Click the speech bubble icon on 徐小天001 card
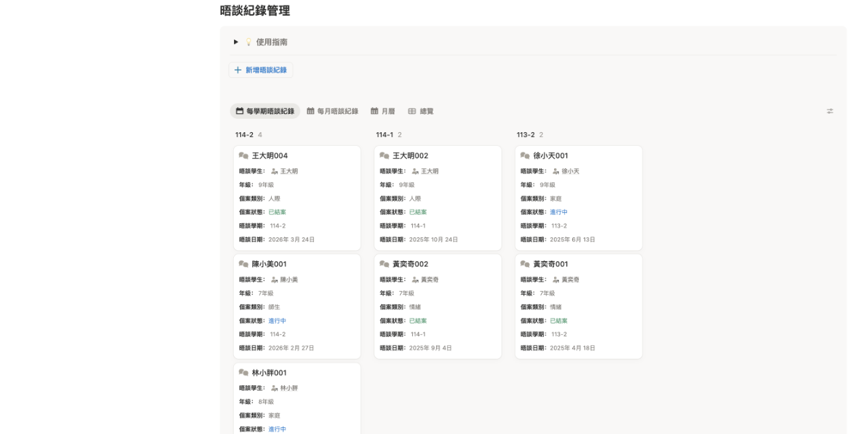Image resolution: width=868 pixels, height=434 pixels. pyautogui.click(x=524, y=155)
